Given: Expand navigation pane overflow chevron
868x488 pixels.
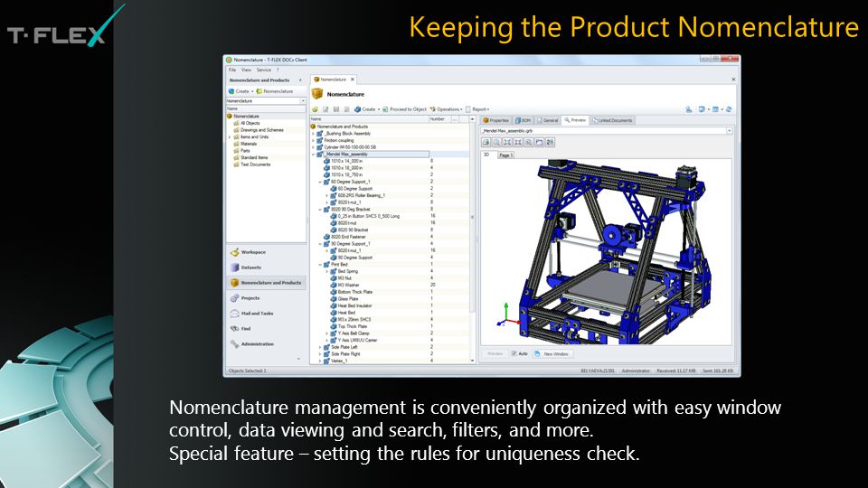Looking at the screenshot, I should 299,359.
